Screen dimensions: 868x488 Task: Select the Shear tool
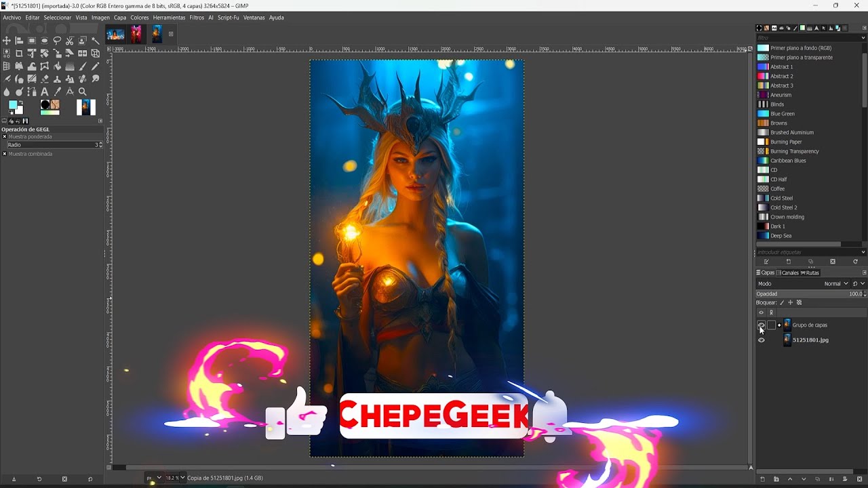70,53
